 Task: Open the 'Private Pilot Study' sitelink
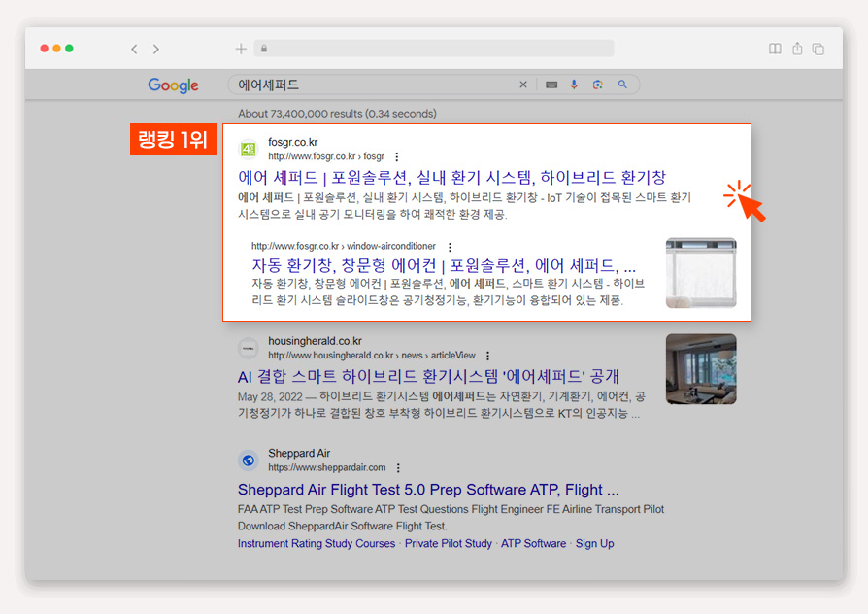(449, 544)
